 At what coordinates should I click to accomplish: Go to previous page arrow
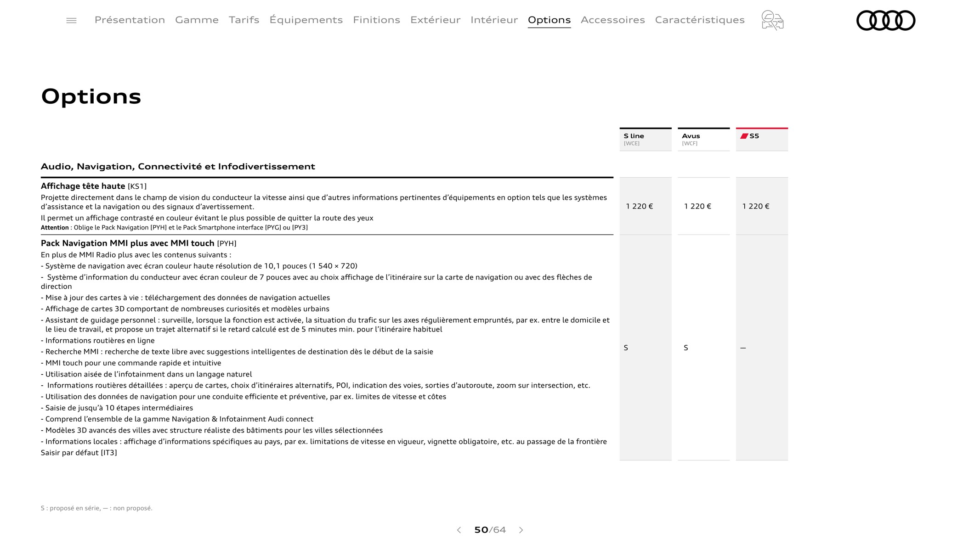pyautogui.click(x=459, y=530)
